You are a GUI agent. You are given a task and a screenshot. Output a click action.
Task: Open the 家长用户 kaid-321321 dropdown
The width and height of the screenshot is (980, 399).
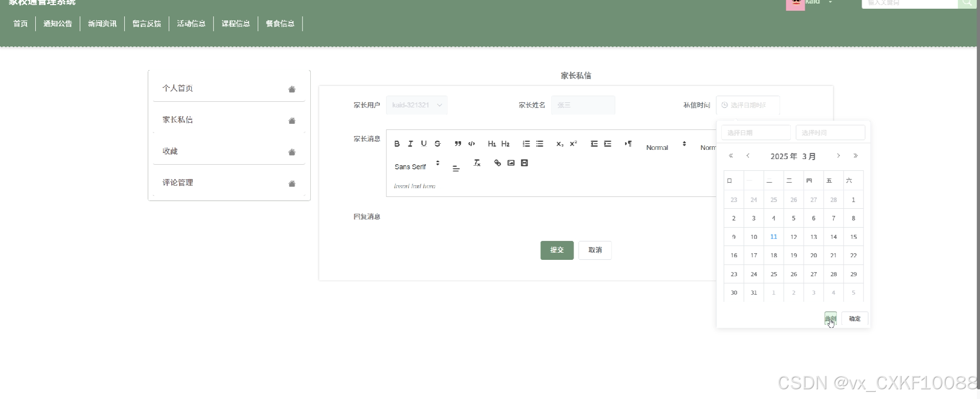tap(417, 105)
